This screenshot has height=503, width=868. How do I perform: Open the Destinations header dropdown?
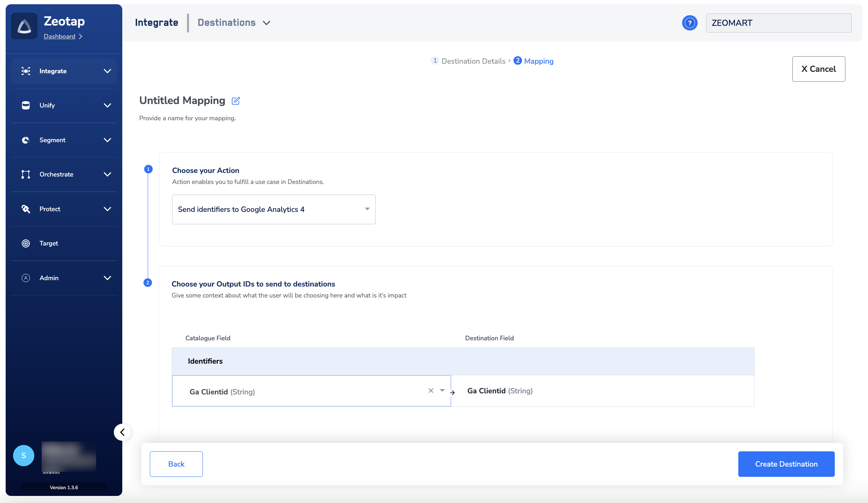tap(266, 23)
